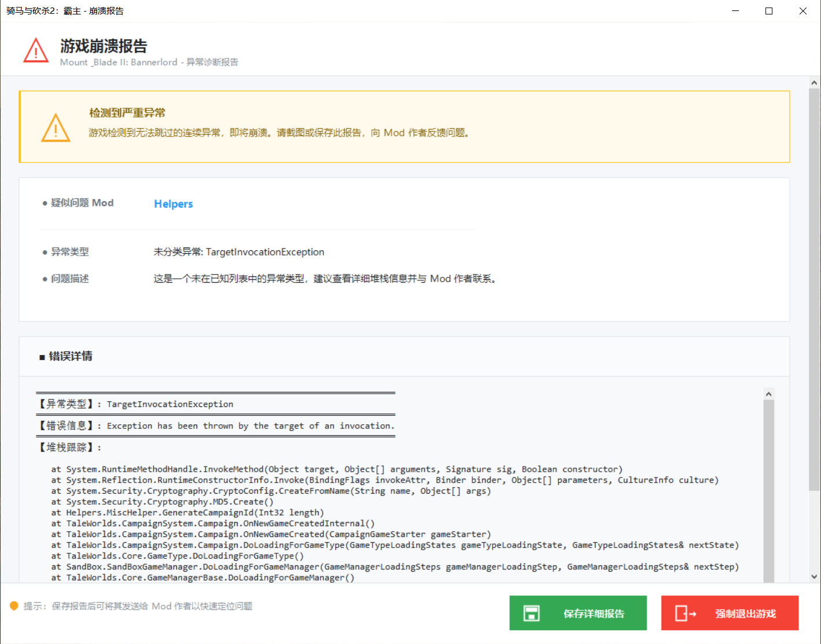Click the OnNewGameCreated(CampaignGameStarter) stack line
The image size is (821, 644).
click(x=271, y=534)
